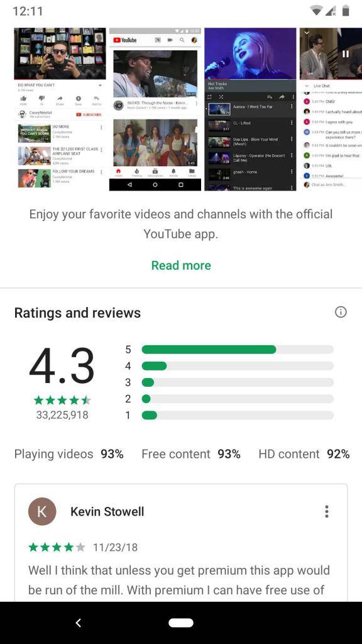Image resolution: width=362 pixels, height=644 pixels.
Task: Tap Kevin Stowell's avatar circle
Action: pyautogui.click(x=42, y=511)
